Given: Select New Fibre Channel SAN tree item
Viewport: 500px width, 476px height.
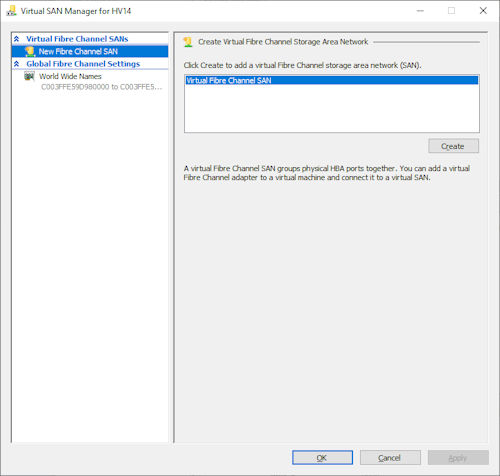Looking at the screenshot, I should pyautogui.click(x=90, y=51).
